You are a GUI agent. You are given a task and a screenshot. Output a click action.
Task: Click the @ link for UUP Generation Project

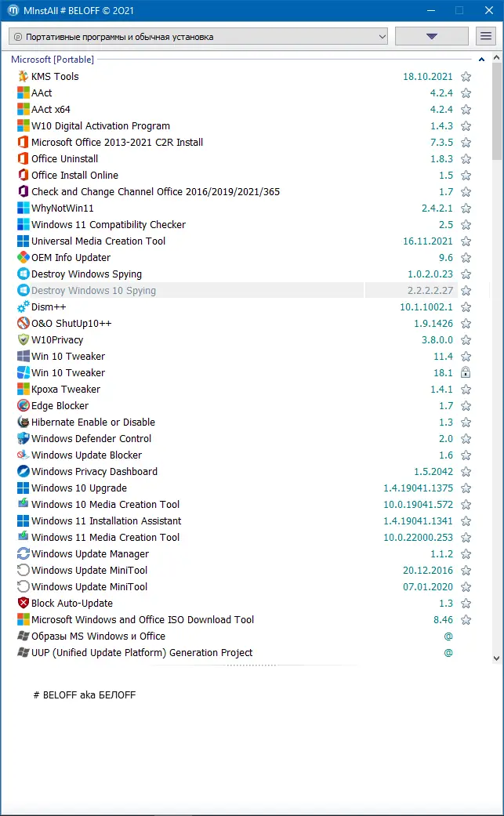448,653
